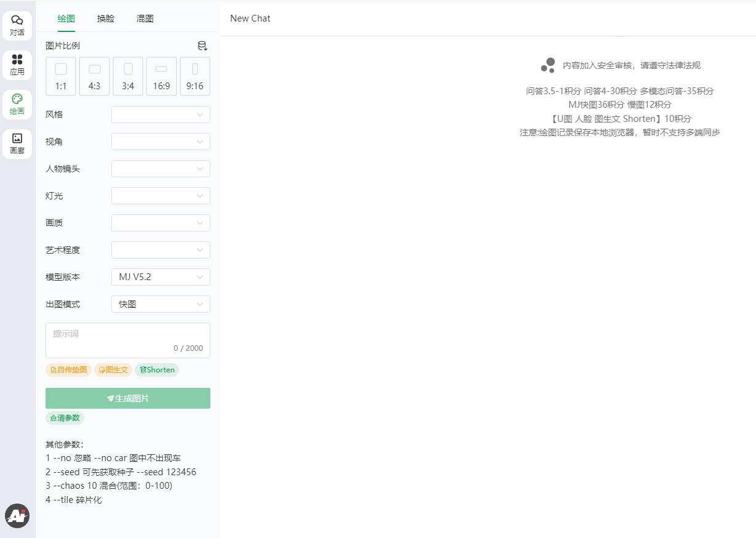Click the 清参数 clear parameters button

tap(65, 418)
